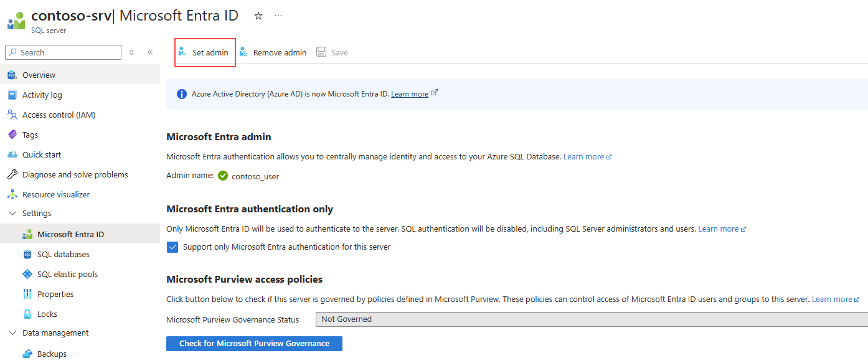Click the Diagnose and solve problems wrench icon
This screenshot has width=868, height=363.
12,174
